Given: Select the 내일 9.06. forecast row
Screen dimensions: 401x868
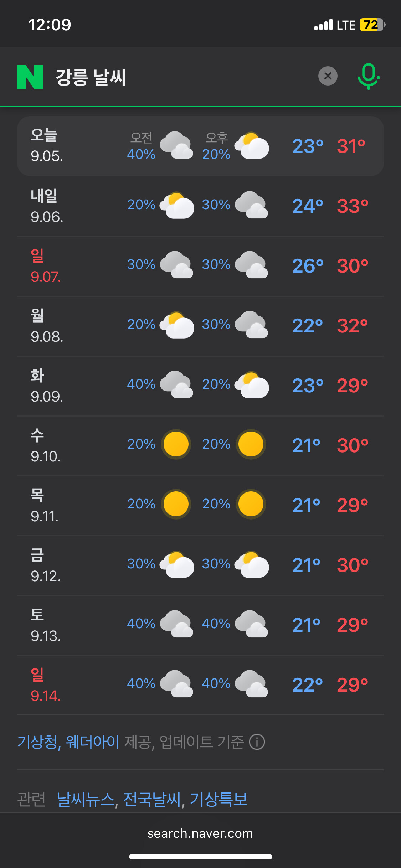Looking at the screenshot, I should pos(200,206).
